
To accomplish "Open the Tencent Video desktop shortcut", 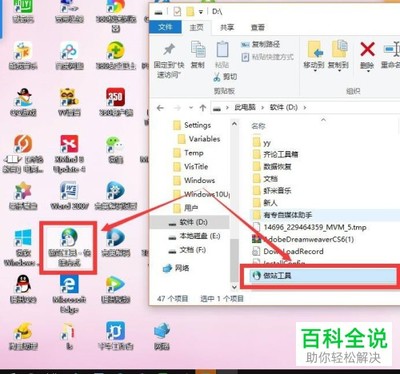I will (115, 289).
